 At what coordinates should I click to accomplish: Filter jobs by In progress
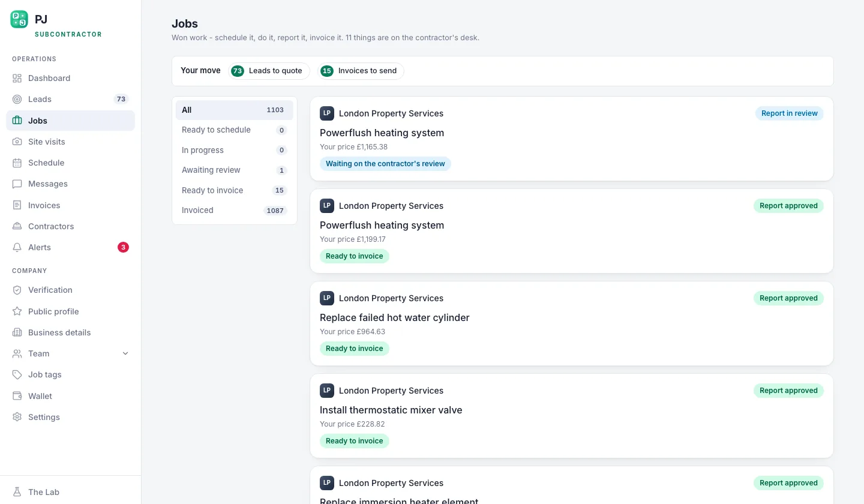235,150
